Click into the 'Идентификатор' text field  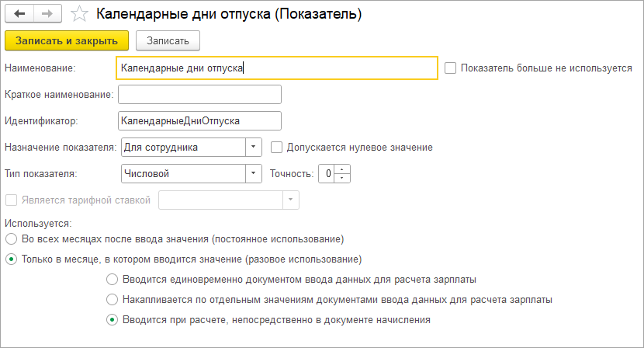click(x=199, y=121)
